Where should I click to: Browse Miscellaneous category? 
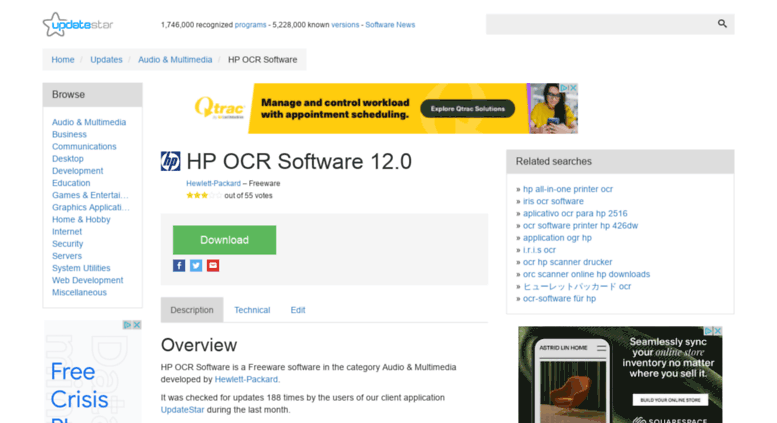pos(79,292)
